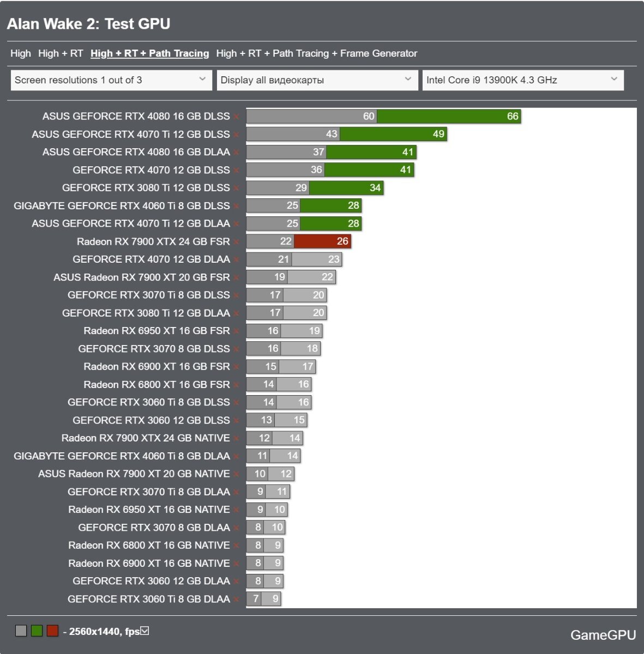Click x beside GEFORCE RTX 3060 Ti 8 GB DLAA
Screen dimensions: 644x654
tap(236, 599)
